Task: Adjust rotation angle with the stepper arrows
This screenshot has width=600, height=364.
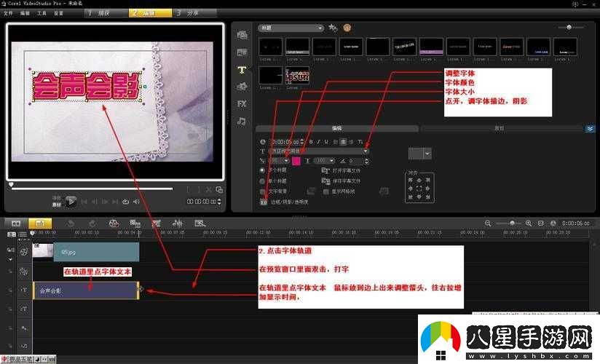Action: click(x=366, y=161)
